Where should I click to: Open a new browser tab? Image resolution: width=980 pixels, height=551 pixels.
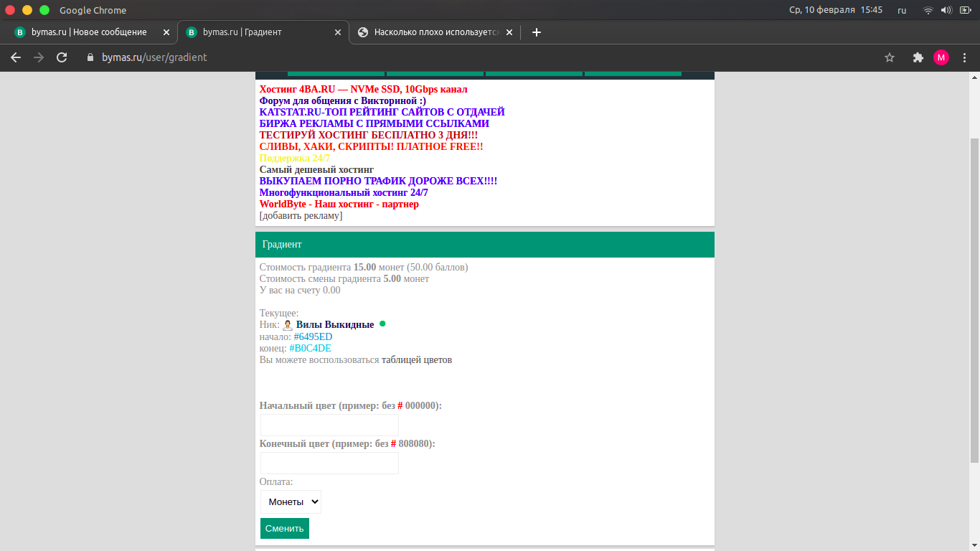coord(537,32)
